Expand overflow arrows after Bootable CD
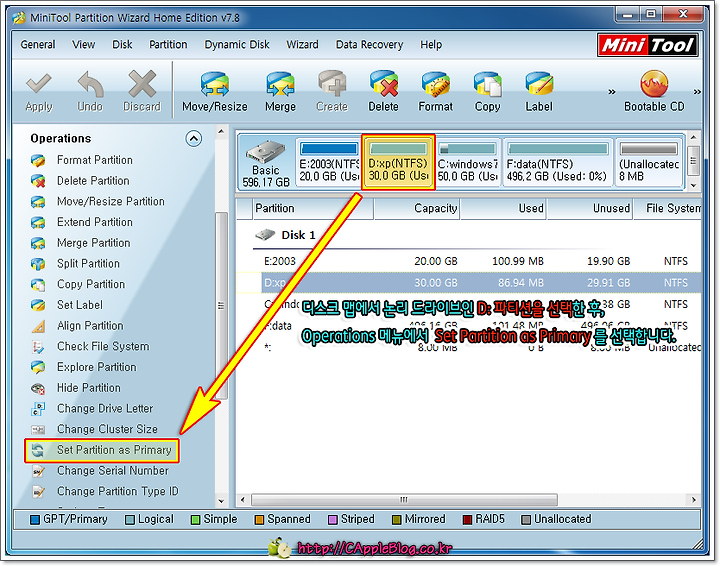720x566 pixels. [x=697, y=92]
